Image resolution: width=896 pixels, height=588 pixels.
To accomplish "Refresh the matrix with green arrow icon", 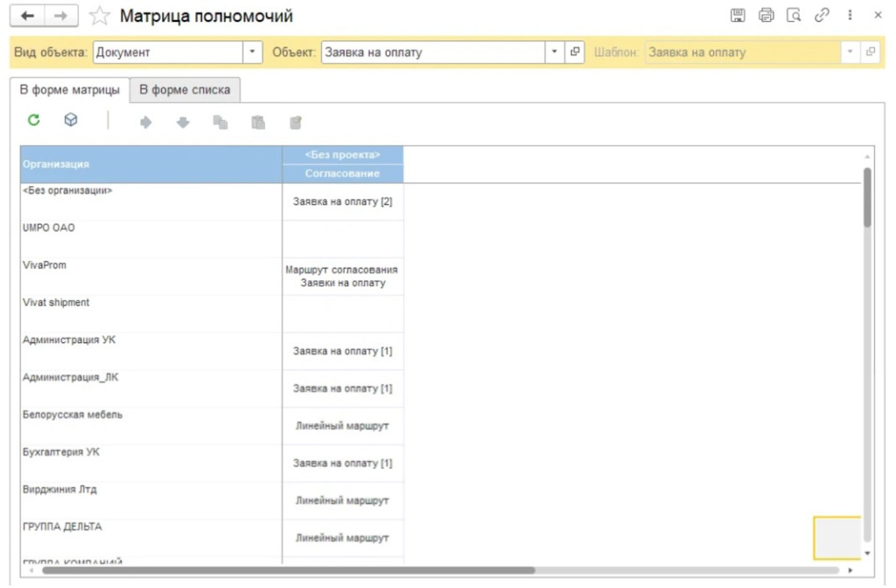I will click(x=34, y=120).
